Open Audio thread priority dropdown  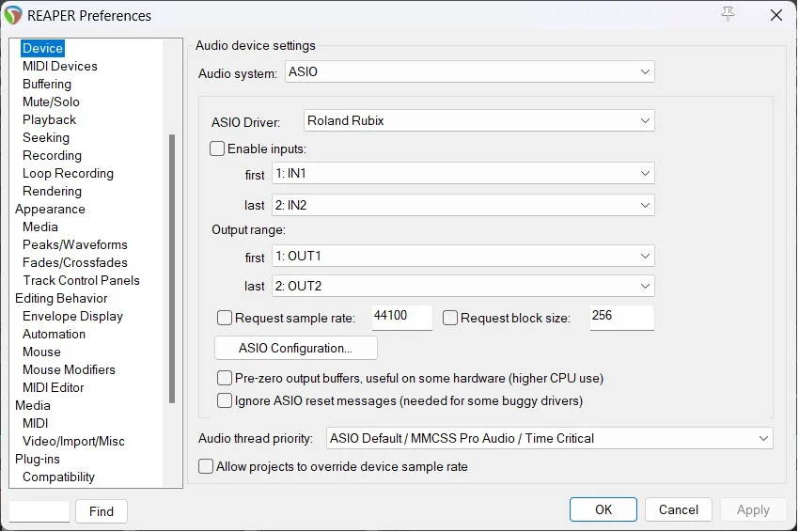(x=549, y=438)
